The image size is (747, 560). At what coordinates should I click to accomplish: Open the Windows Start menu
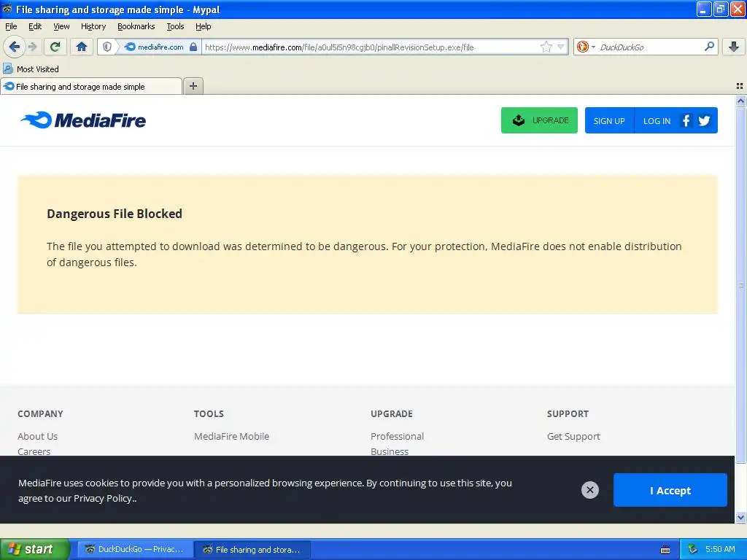(x=34, y=549)
